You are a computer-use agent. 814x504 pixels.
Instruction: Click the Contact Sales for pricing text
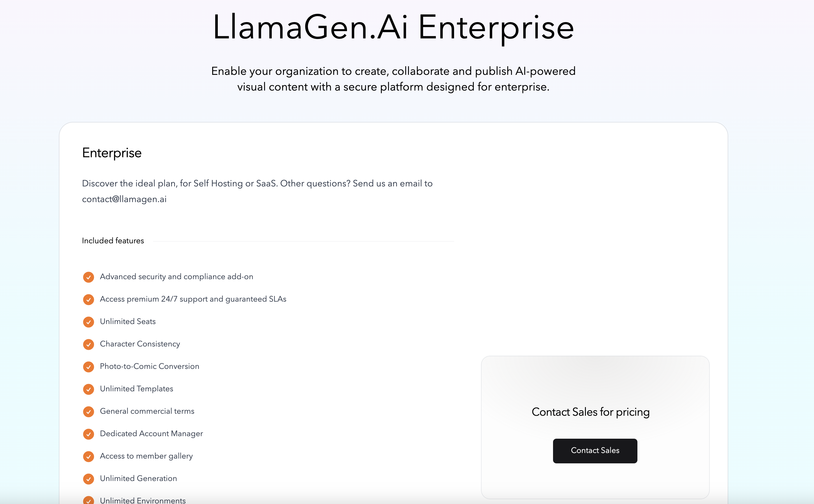pyautogui.click(x=590, y=412)
